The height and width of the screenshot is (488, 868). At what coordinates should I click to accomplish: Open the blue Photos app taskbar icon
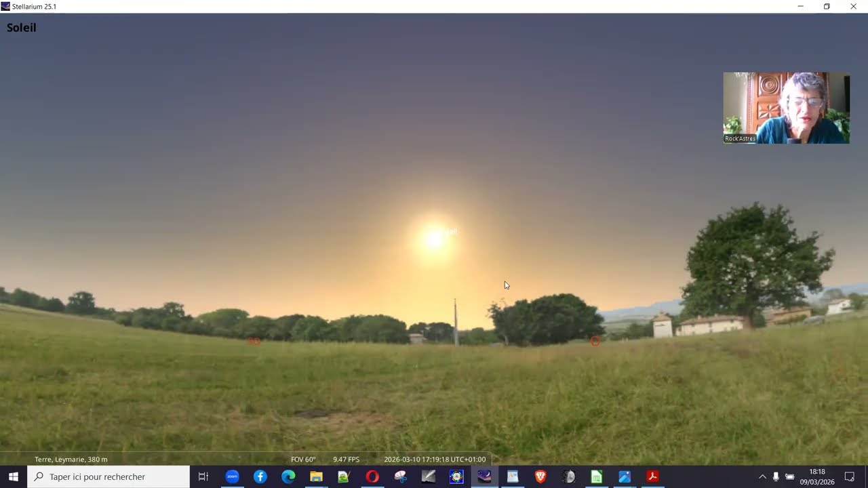[x=625, y=476]
